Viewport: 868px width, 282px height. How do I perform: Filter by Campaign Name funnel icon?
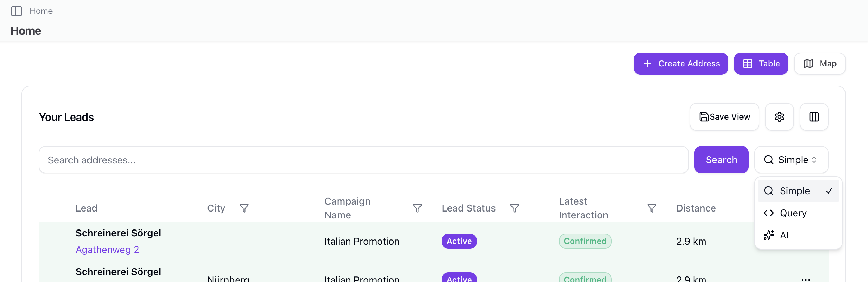417,208
